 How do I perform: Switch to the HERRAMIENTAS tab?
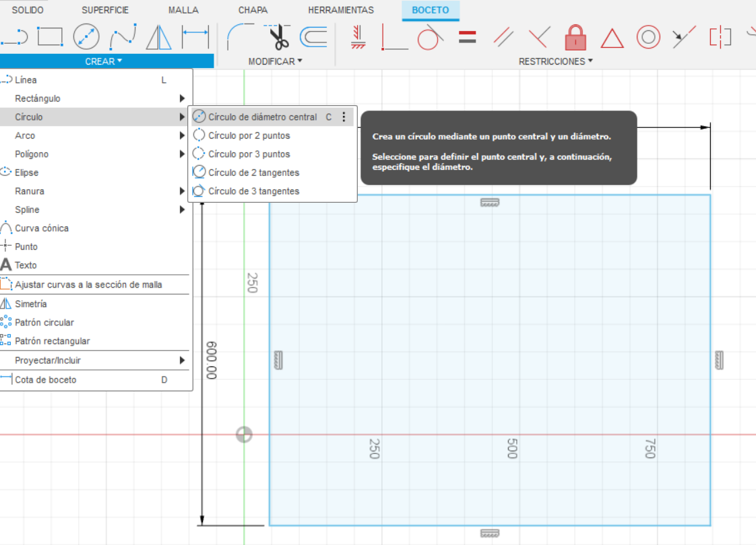[x=341, y=10]
